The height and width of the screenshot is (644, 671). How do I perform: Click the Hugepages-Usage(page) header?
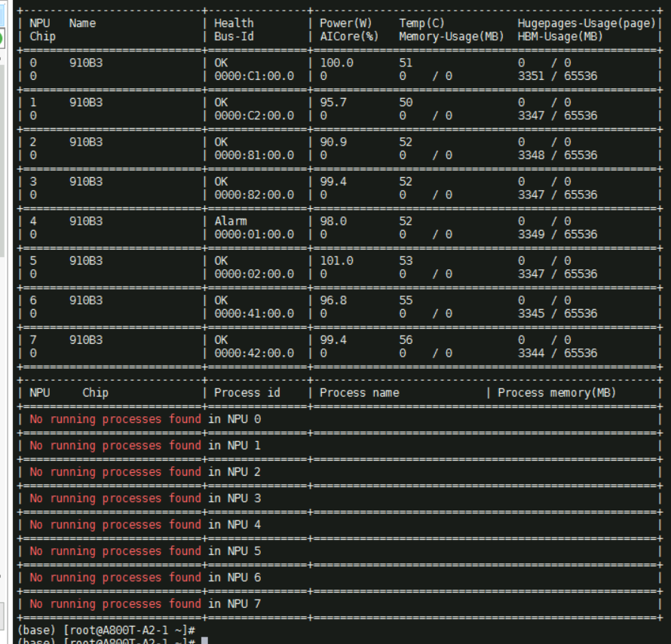587,23
